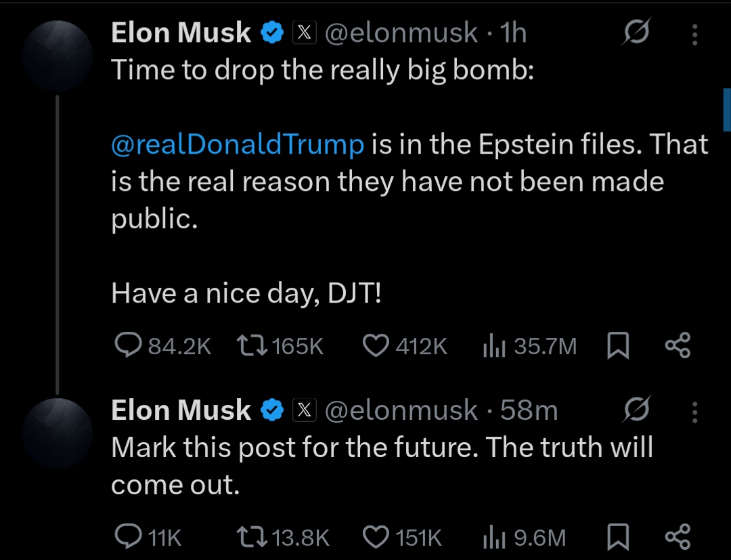View analytics for 35.7M views post

495,347
